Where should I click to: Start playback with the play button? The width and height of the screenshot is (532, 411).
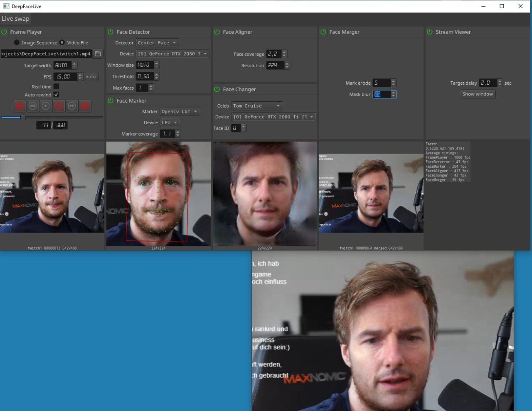[46, 106]
